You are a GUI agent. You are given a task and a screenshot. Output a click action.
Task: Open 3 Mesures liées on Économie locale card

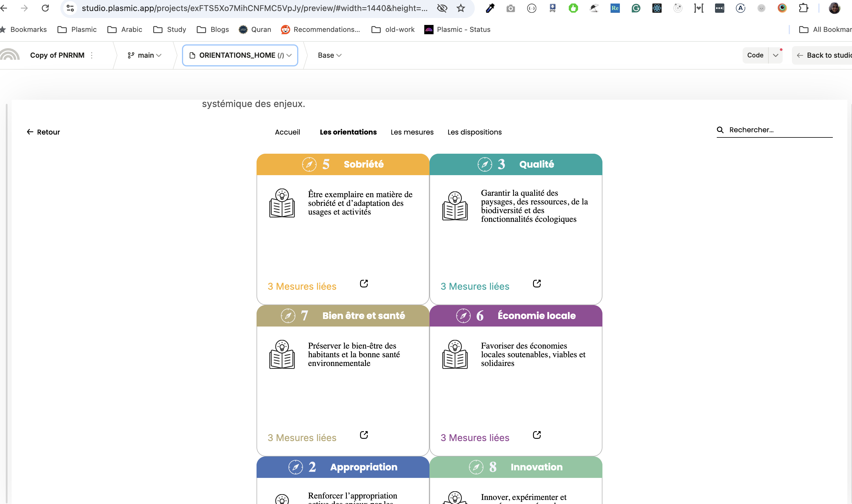tap(475, 438)
